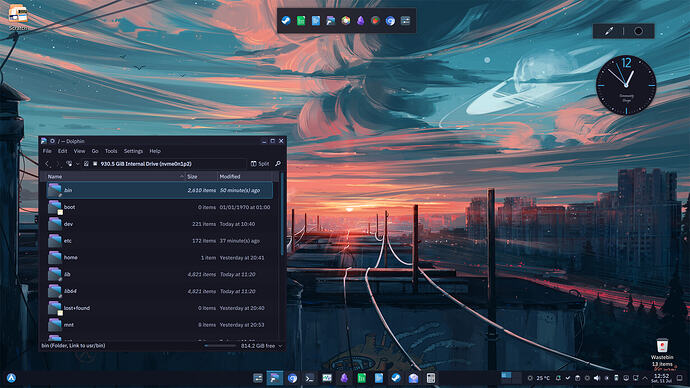Open green spreadsheet app in bottom taskbar

(x=362, y=378)
